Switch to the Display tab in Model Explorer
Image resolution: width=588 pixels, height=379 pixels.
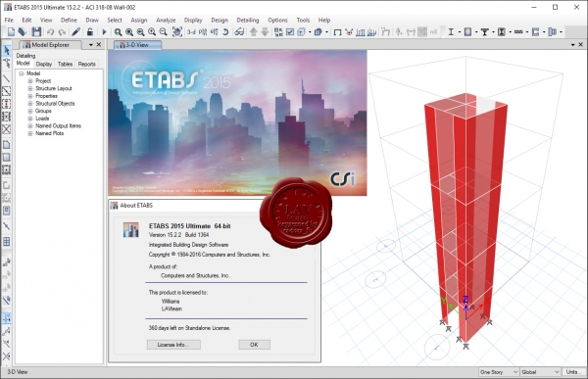pos(44,64)
